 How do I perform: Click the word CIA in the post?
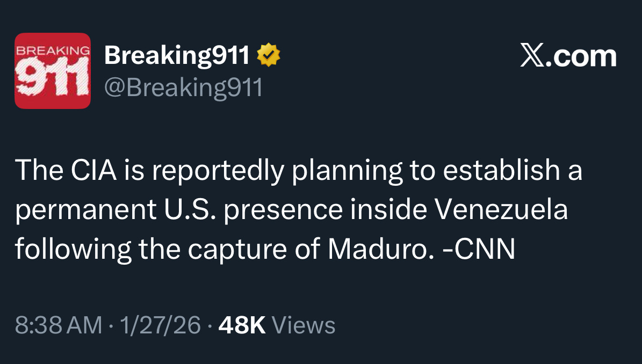pos(89,170)
